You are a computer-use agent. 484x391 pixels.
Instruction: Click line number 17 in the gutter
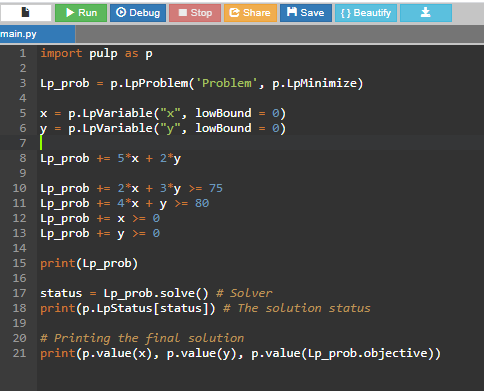pos(20,293)
